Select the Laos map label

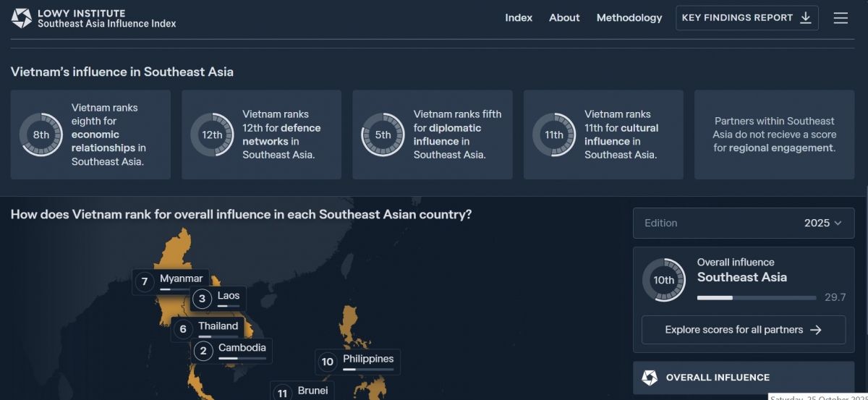coord(228,296)
